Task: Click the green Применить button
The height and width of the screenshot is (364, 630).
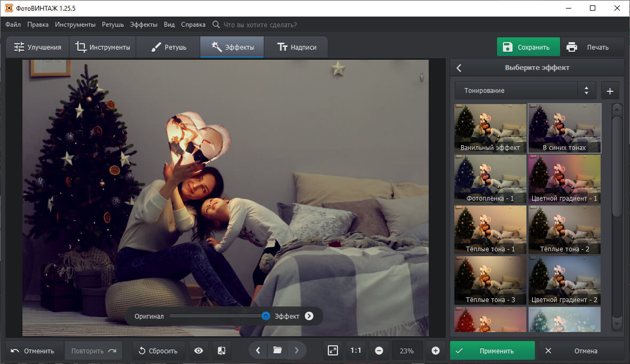Action: [492, 351]
